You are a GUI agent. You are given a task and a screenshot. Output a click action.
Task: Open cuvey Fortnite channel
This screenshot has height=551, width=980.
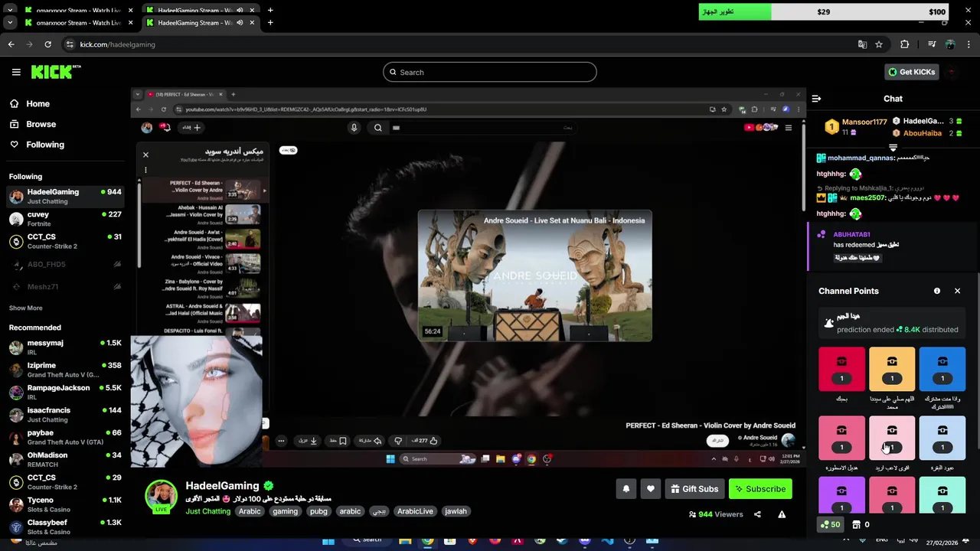(x=64, y=219)
